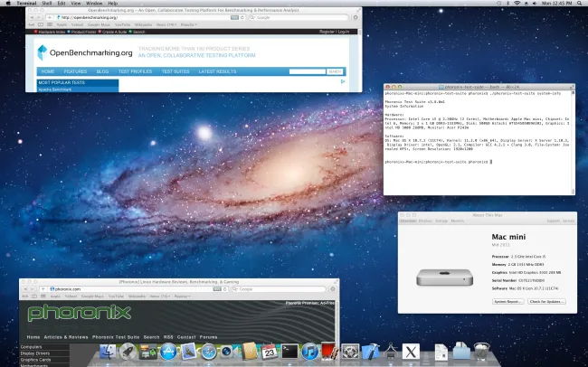Open TEST SUITES on OpenBenchmarking
Screen dimensions: 588x367
(x=175, y=71)
